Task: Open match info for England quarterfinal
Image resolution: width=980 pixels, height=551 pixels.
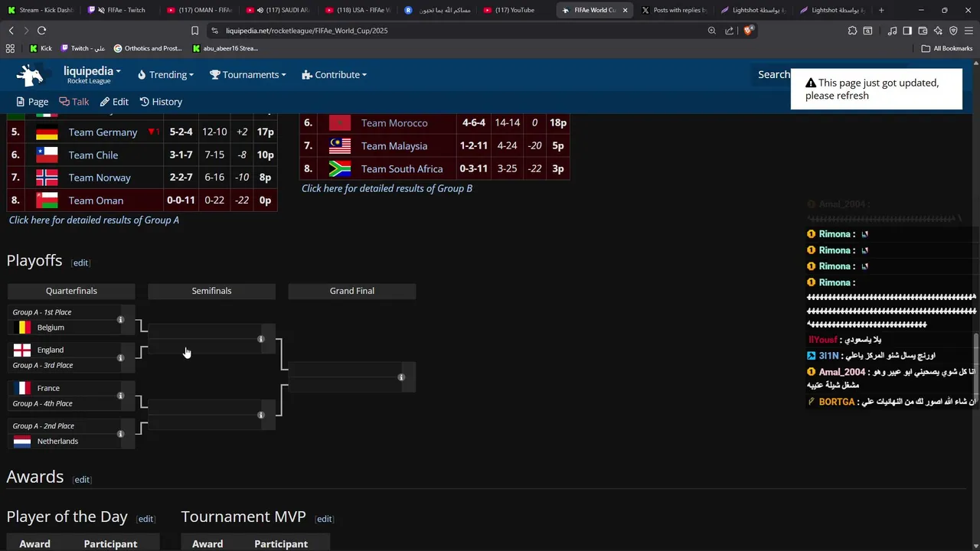Action: (120, 357)
